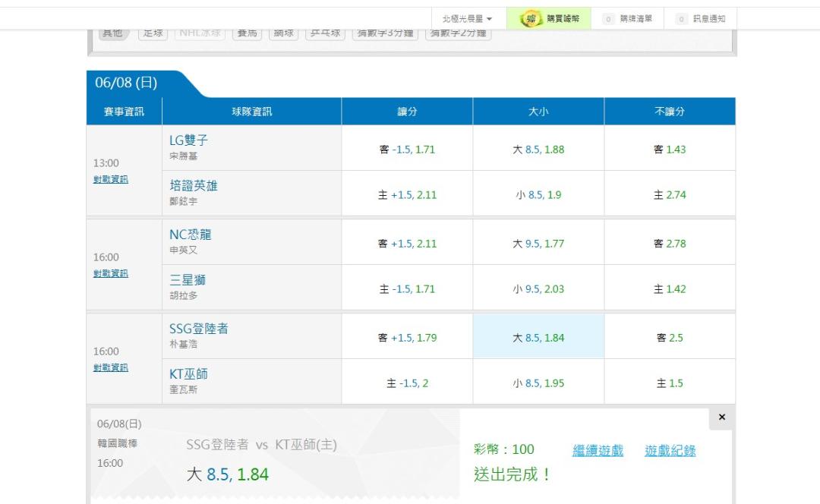Click highlighted 大 8.5, 1.84 table cell

tap(538, 338)
